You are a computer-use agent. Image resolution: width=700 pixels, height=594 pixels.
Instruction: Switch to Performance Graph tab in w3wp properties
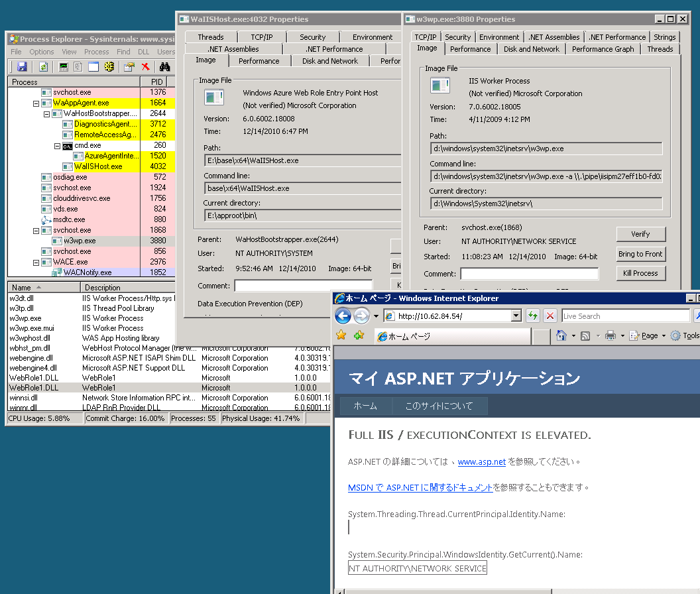[603, 49]
